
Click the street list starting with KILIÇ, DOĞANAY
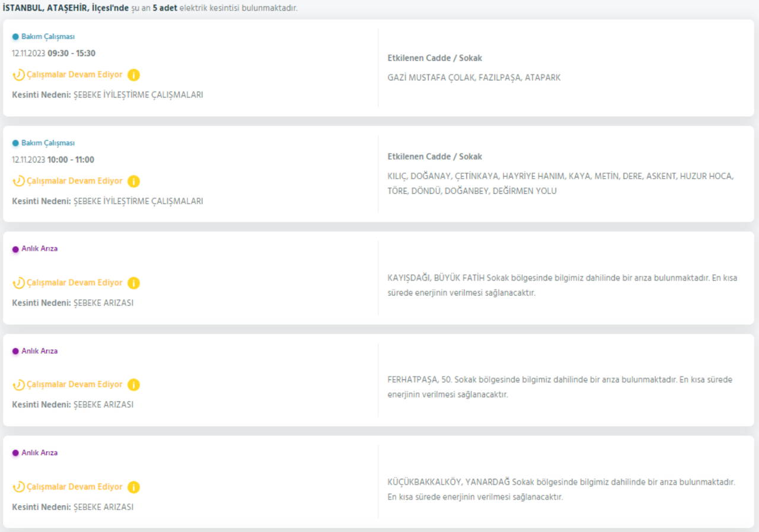(x=560, y=183)
